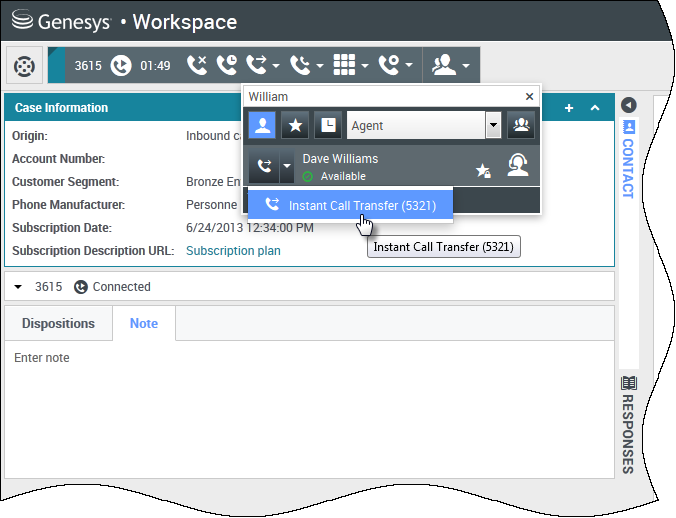Viewport: 676px width, 518px height.
Task: Click the Case Information header title
Action: pos(61,108)
